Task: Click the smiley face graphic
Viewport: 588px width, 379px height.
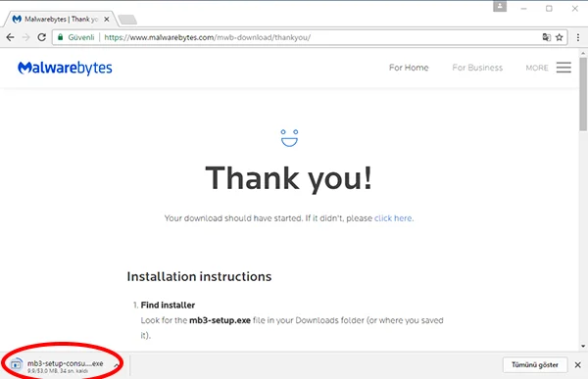Action: click(x=289, y=138)
